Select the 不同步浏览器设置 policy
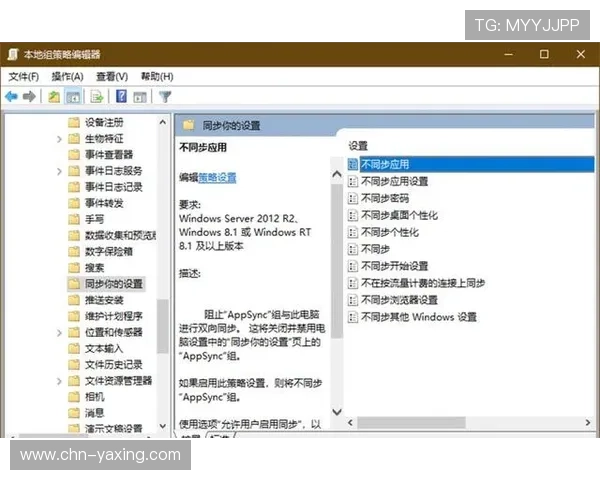 (x=399, y=300)
